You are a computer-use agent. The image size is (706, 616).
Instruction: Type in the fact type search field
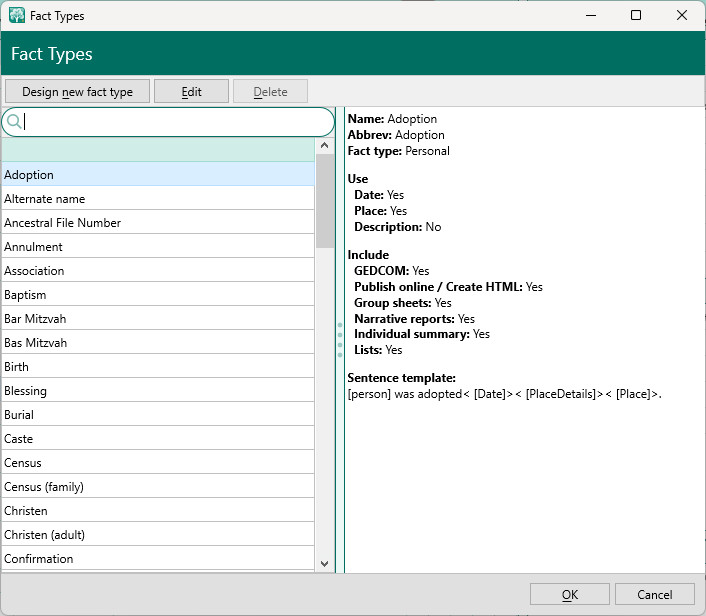pos(175,122)
